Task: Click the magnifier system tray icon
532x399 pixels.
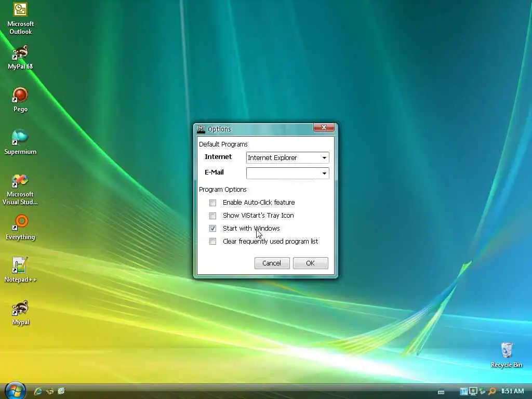Action: [492, 391]
